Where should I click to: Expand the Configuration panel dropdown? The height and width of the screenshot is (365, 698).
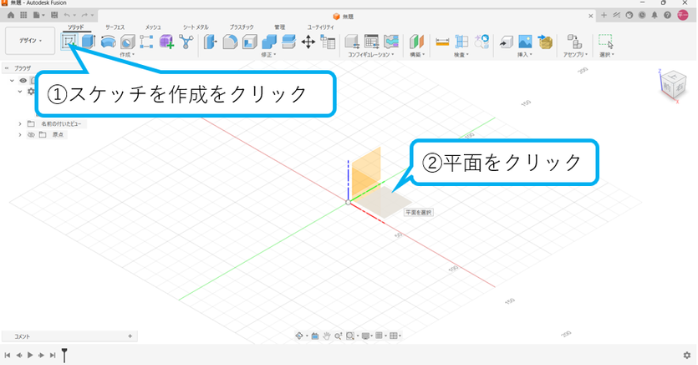coord(371,55)
